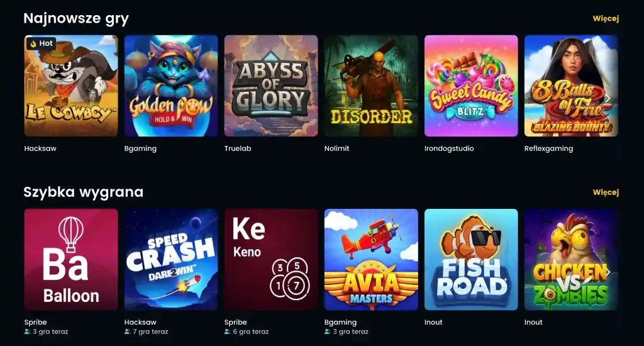Open the Speed Crash game tile
This screenshot has width=644, height=346.
(171, 260)
